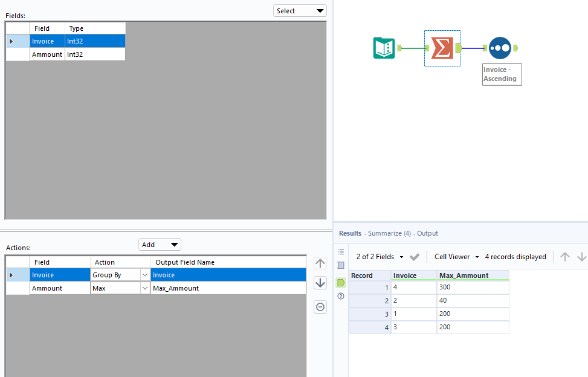Open the Add dropdown above Actions
This screenshot has width=588, height=377.
(160, 244)
